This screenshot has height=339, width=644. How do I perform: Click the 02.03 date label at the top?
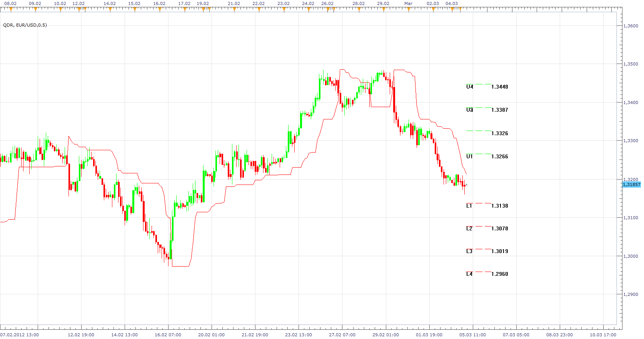[x=433, y=3]
